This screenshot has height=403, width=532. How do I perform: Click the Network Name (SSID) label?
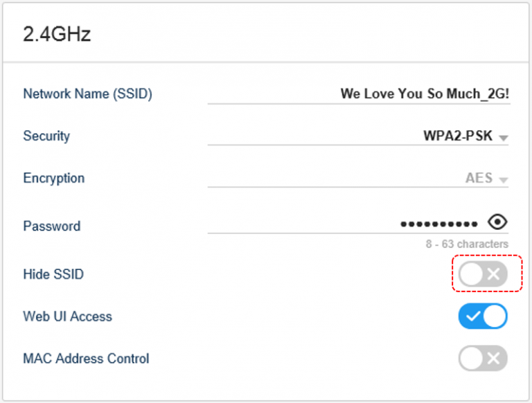tap(87, 94)
